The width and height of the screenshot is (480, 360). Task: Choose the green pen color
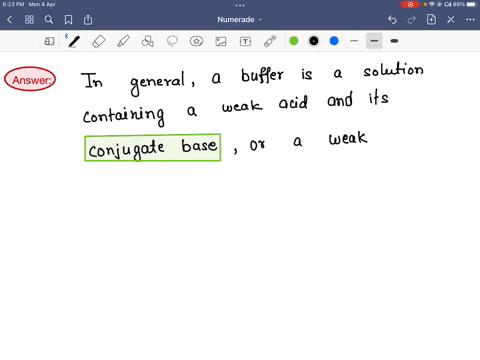(x=294, y=41)
